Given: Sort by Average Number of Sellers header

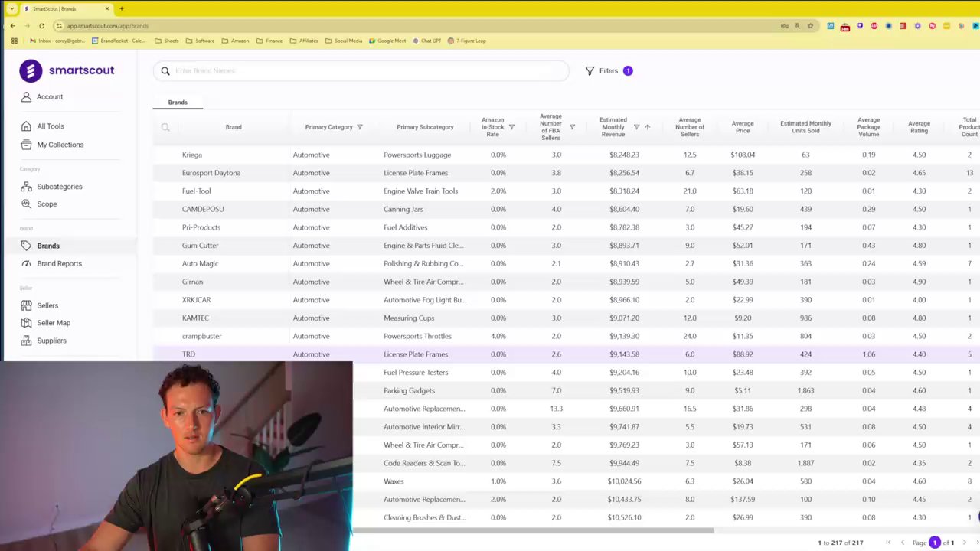Looking at the screenshot, I should [x=690, y=127].
